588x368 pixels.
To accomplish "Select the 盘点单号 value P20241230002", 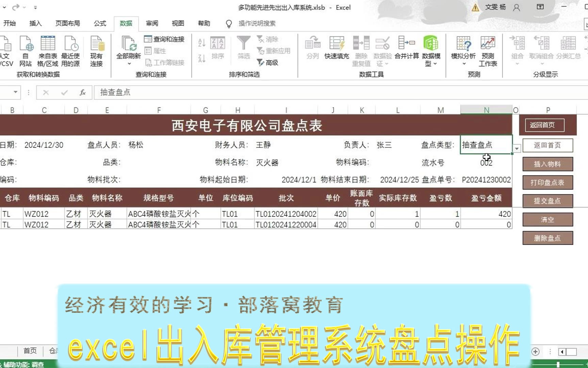I will [x=486, y=180].
